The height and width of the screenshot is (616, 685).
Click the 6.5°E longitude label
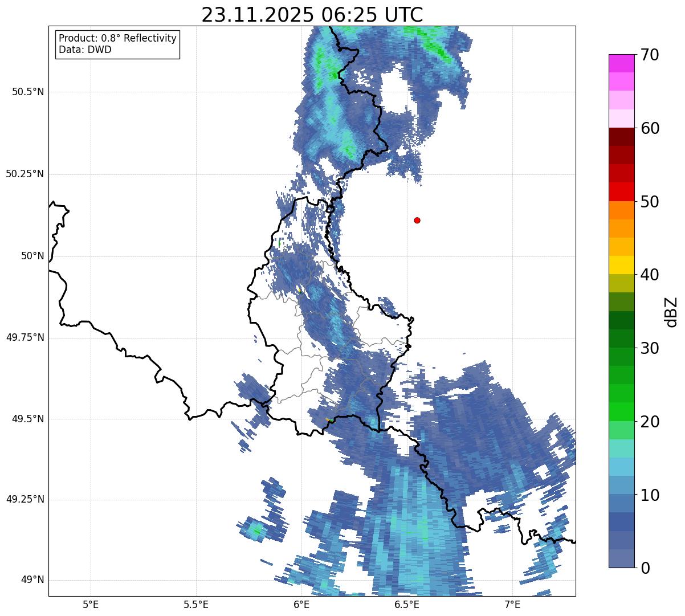407,604
